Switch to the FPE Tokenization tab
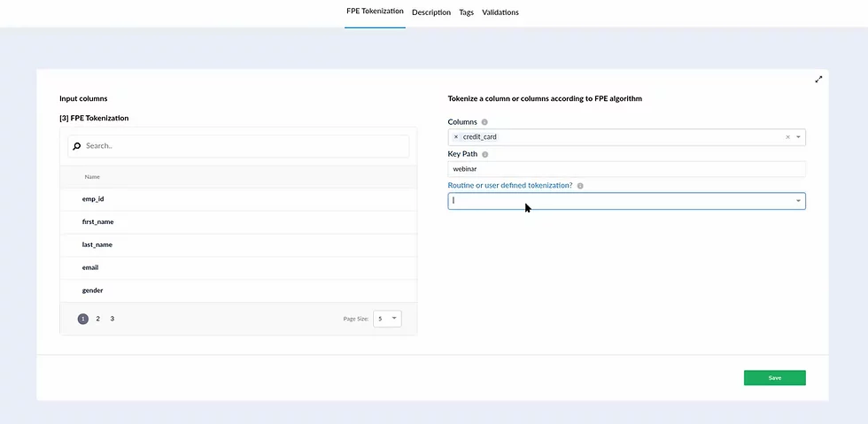Image resolution: width=868 pixels, height=424 pixels. click(375, 12)
